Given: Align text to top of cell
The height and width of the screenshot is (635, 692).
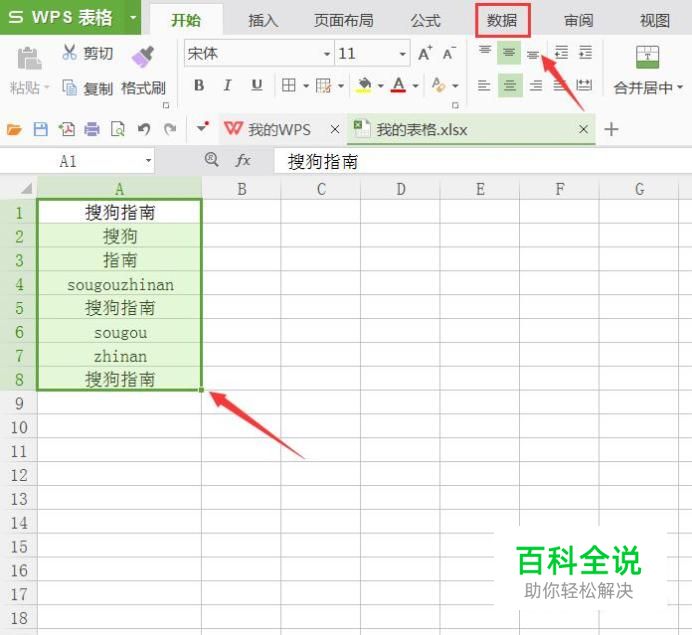Looking at the screenshot, I should click(485, 53).
